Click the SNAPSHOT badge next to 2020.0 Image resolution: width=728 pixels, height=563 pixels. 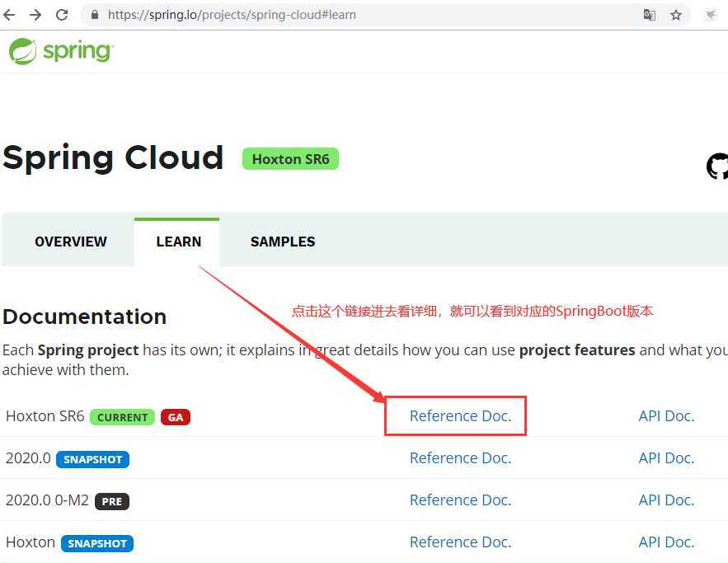coord(93,459)
